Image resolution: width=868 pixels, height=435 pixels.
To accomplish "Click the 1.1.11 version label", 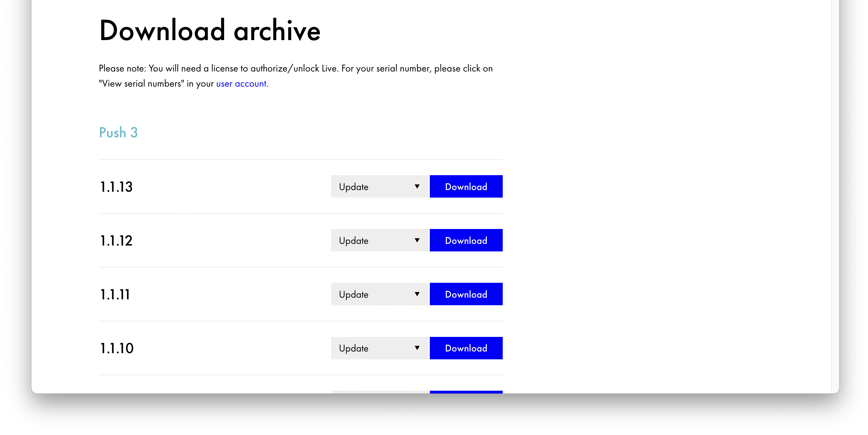I will pos(115,295).
